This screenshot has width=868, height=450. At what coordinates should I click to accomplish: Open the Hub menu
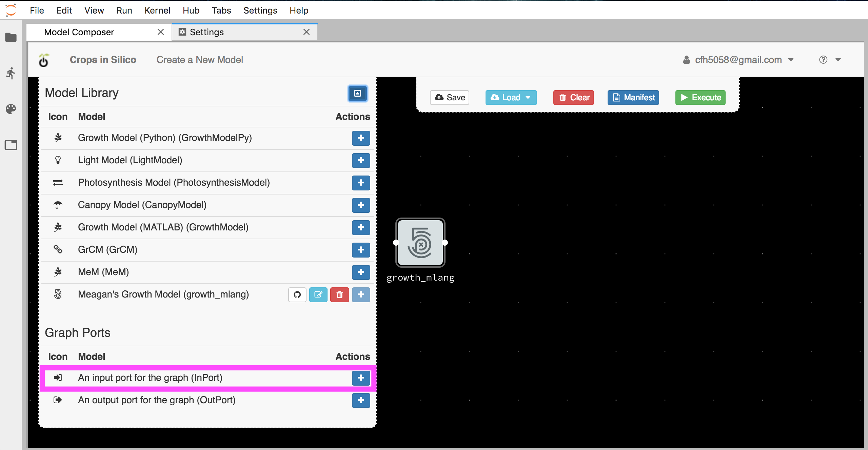191,10
